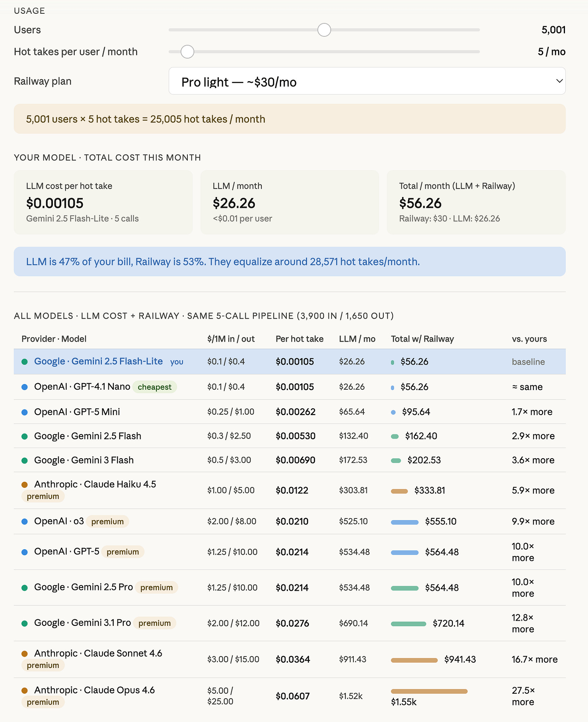This screenshot has width=588, height=722.
Task: Click the Per hot take column header
Action: 300,339
